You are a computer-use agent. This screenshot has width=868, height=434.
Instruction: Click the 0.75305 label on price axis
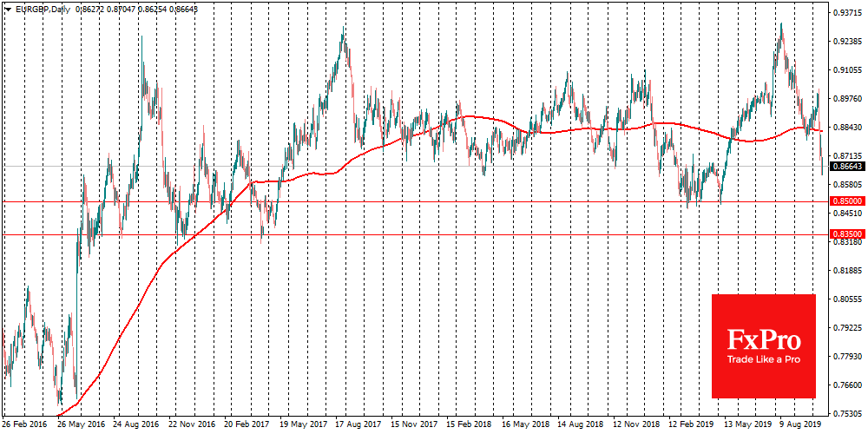pyautogui.click(x=846, y=413)
